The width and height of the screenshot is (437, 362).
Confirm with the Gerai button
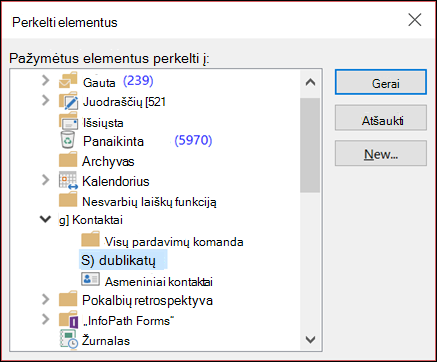tap(381, 82)
